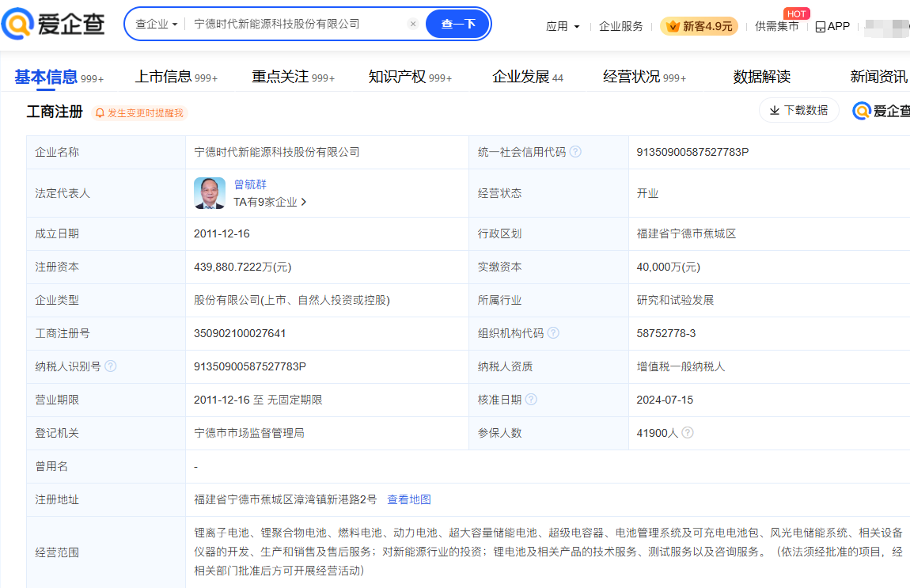Go to the 数据解读 tab

(x=761, y=77)
